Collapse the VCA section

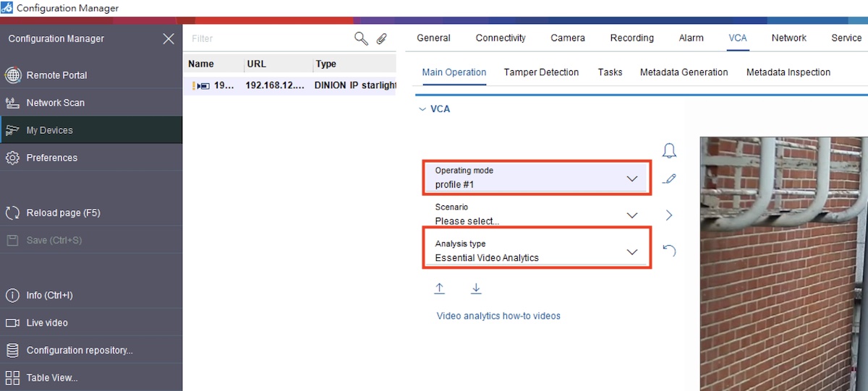[x=423, y=109]
